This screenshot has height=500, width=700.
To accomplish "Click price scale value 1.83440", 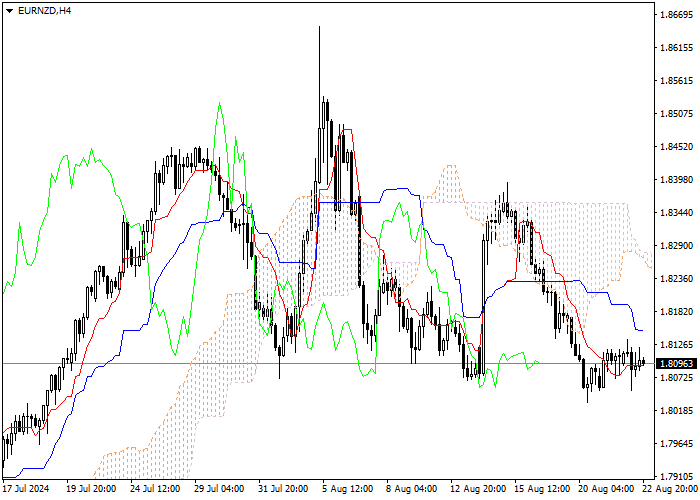I will tap(676, 212).
